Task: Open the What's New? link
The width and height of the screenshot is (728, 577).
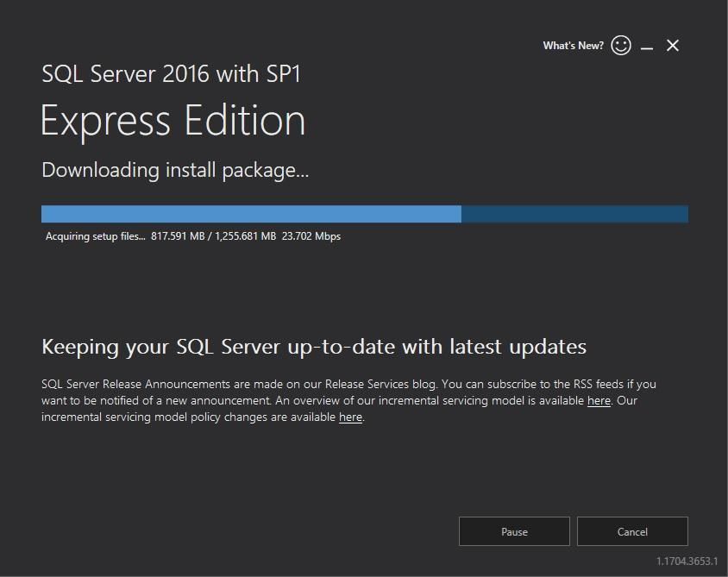Action: point(573,46)
